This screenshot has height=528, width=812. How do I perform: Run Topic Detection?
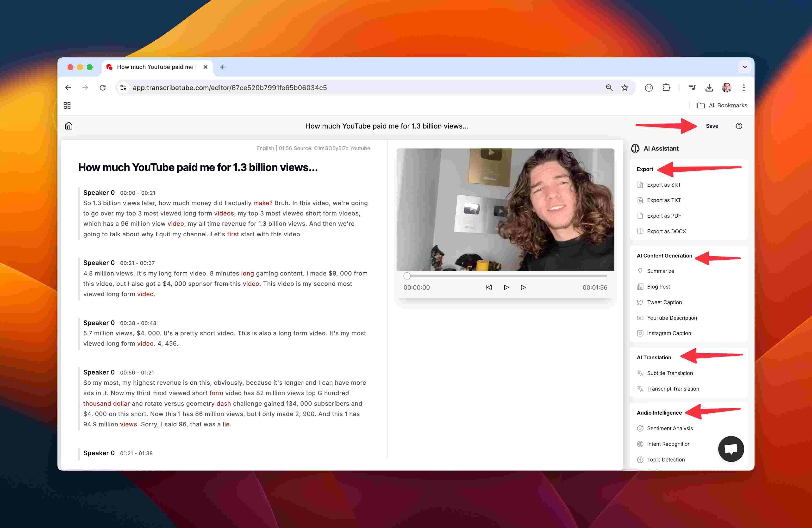[666, 460]
